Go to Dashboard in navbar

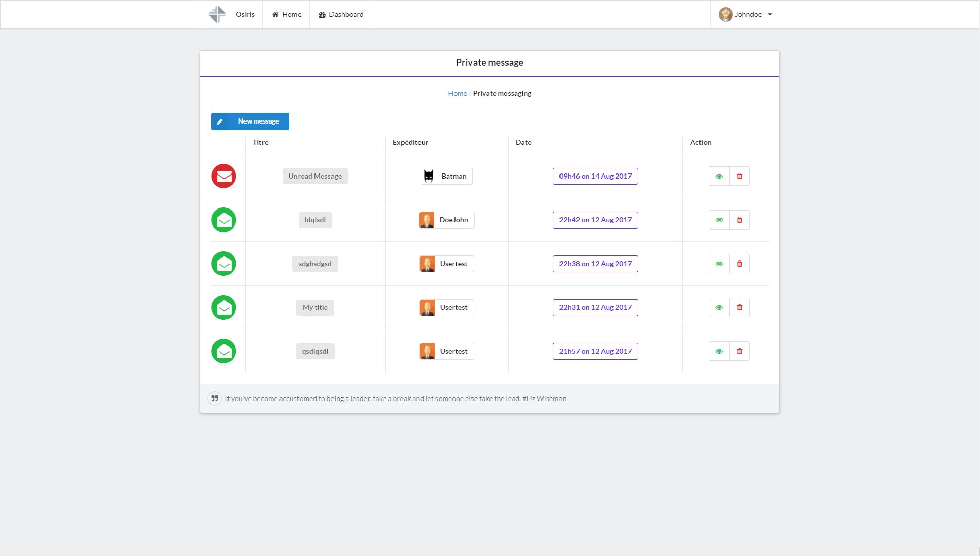pos(341,14)
